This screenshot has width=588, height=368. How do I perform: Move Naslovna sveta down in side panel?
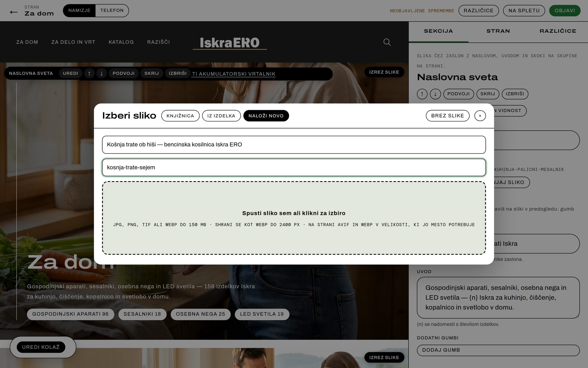(435, 94)
